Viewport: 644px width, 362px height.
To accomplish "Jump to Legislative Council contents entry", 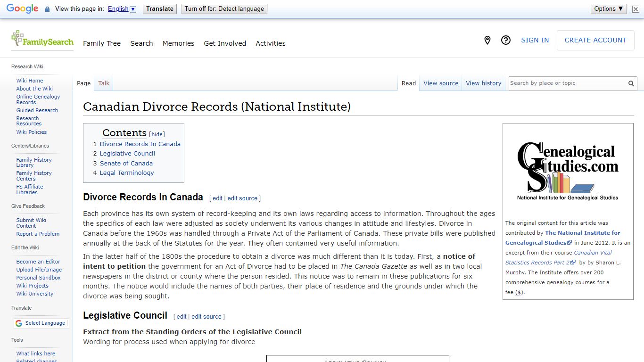I will [x=127, y=154].
